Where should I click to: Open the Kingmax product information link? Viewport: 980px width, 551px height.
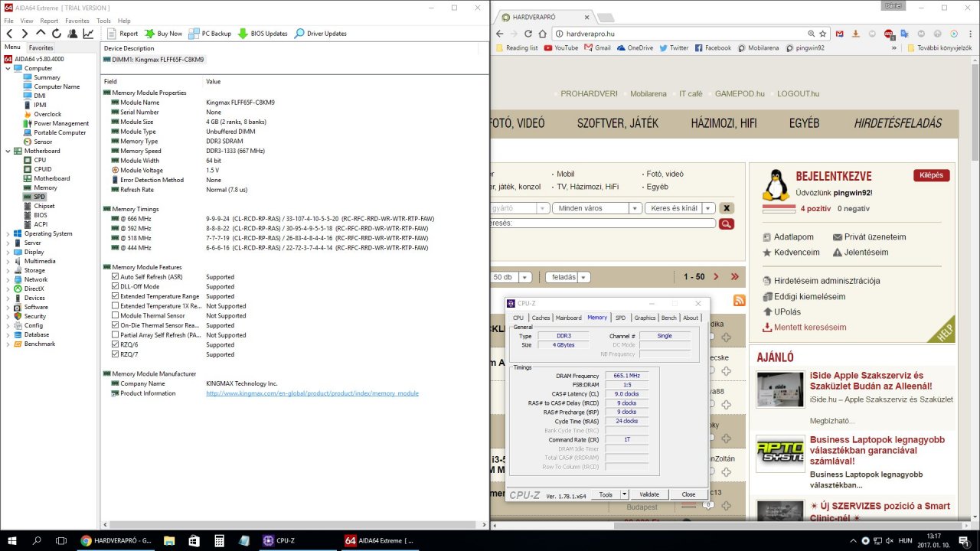[x=312, y=393]
